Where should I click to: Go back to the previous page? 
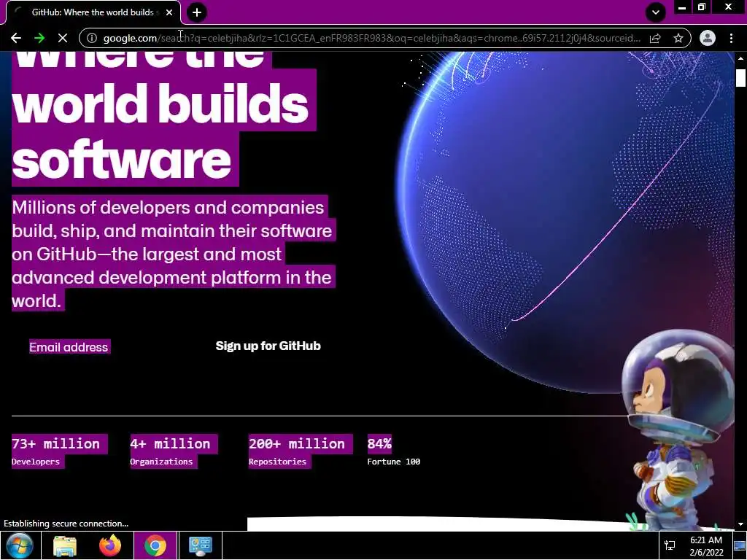pos(16,38)
